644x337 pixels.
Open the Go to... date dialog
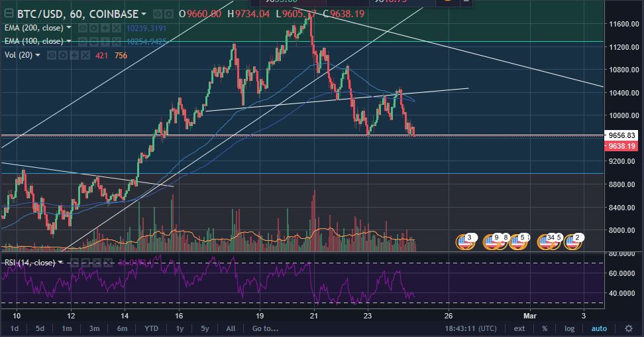coord(265,328)
